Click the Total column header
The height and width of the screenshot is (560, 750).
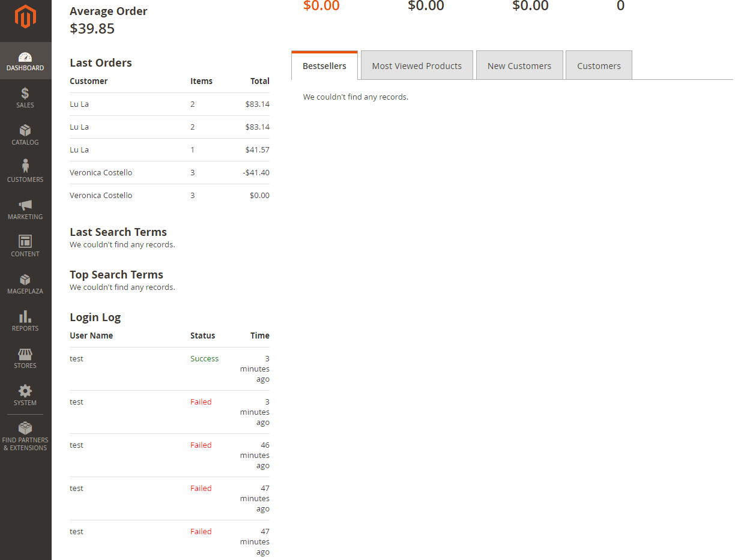coord(260,81)
